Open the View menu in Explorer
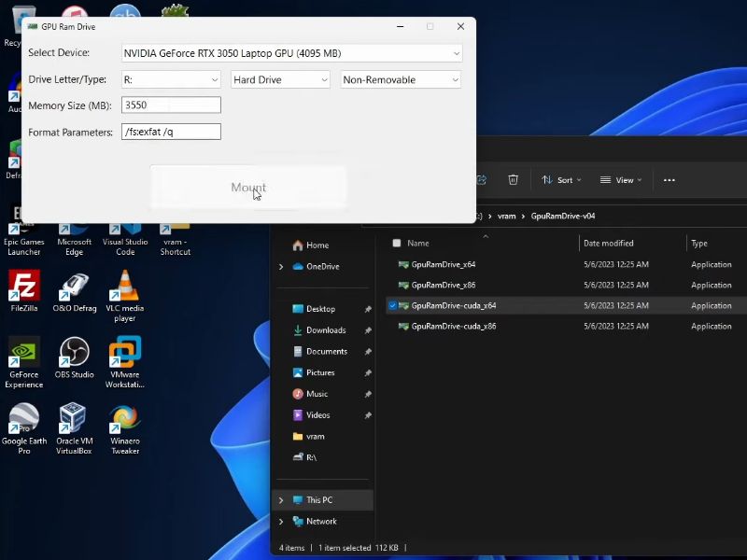Image resolution: width=747 pixels, height=560 pixels. click(x=621, y=180)
